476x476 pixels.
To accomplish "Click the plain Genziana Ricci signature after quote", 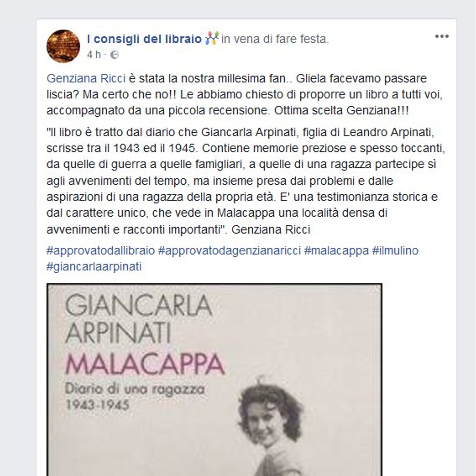I will 271,229.
